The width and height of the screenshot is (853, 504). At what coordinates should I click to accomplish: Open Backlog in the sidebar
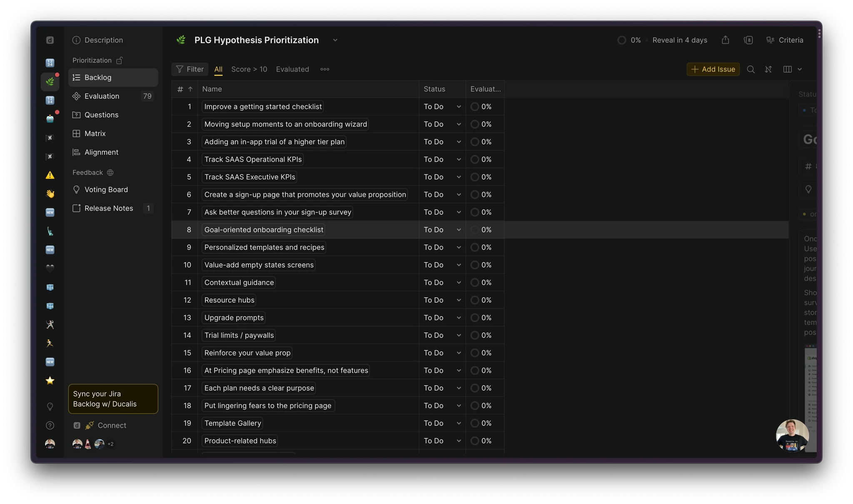[113, 77]
